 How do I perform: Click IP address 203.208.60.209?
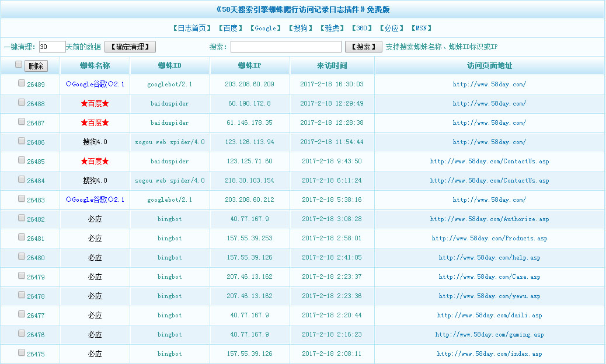[x=250, y=84]
